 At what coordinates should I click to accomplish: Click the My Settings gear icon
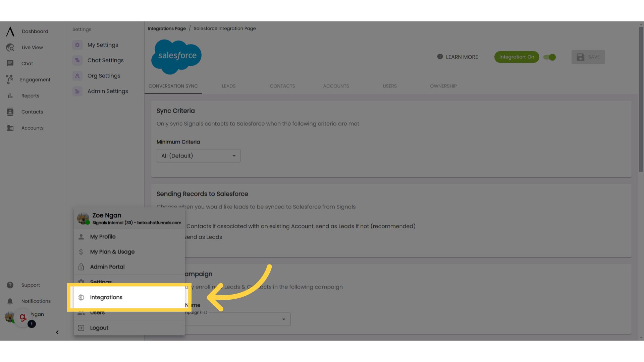77,45
